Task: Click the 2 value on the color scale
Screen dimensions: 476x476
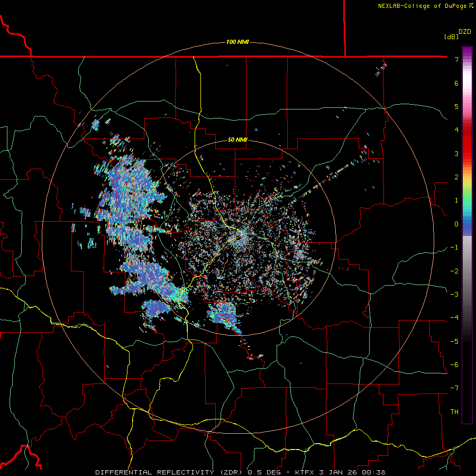Action: pos(456,177)
